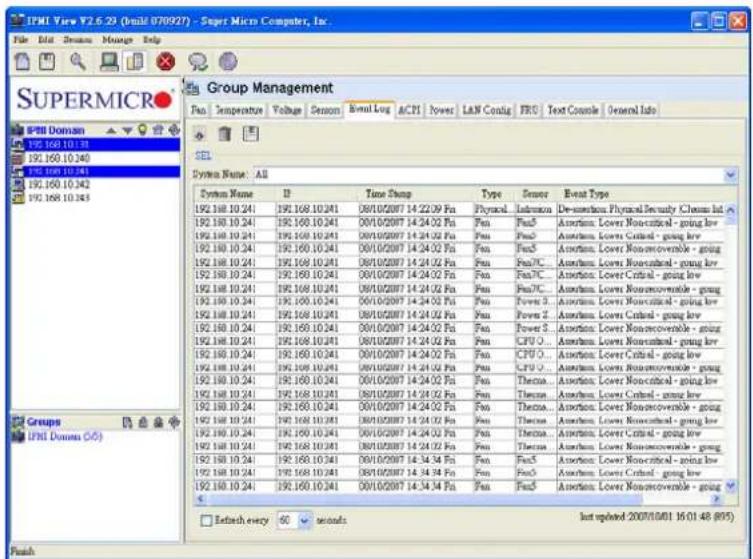This screenshot has width=753, height=559.
Task: Open the refresh interval dropdown showing 60
Action: point(304,521)
